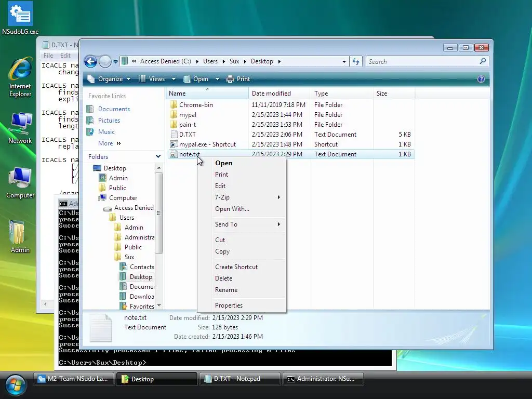Click the Explorer Back arrow button

coord(90,61)
